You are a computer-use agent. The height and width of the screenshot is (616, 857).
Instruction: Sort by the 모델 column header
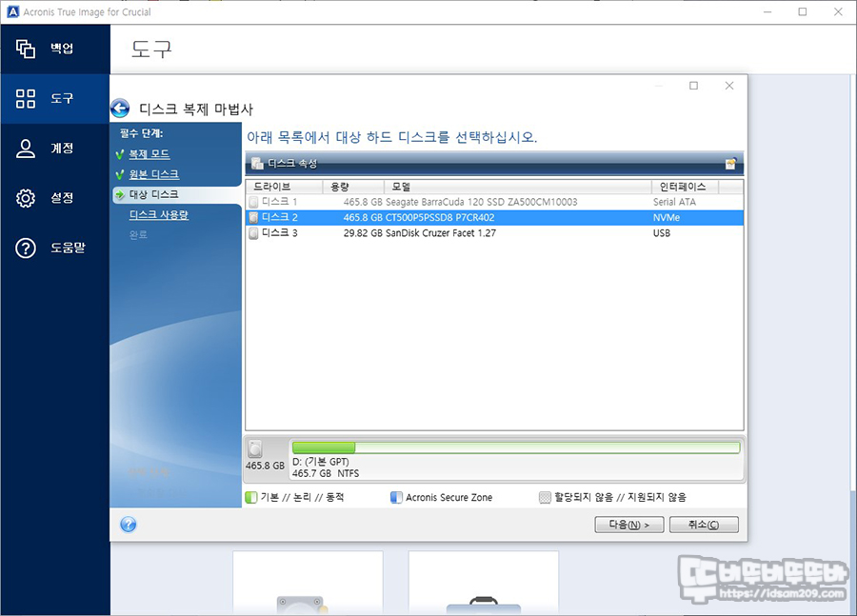coord(518,187)
